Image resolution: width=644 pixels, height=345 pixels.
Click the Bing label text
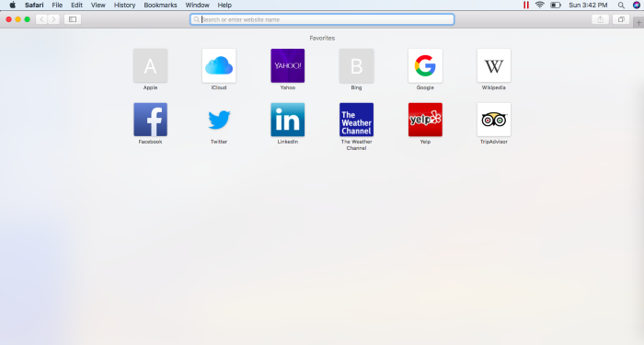(x=357, y=87)
